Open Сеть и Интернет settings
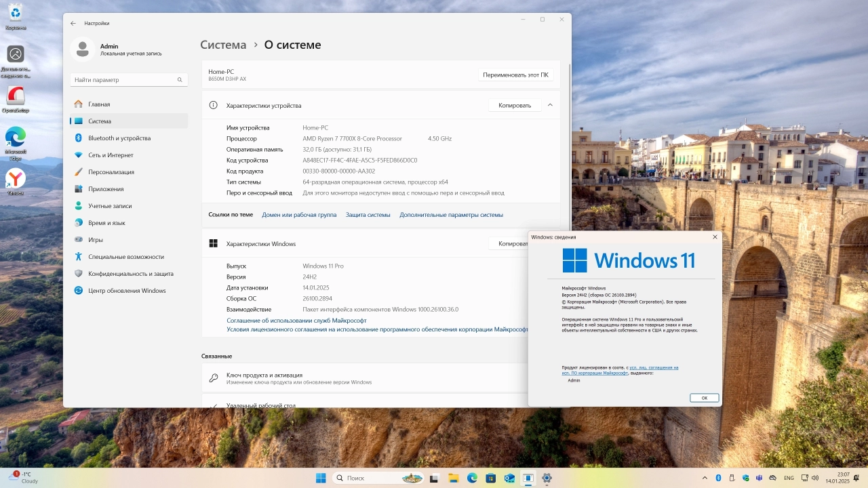868x488 pixels. [x=129, y=155]
